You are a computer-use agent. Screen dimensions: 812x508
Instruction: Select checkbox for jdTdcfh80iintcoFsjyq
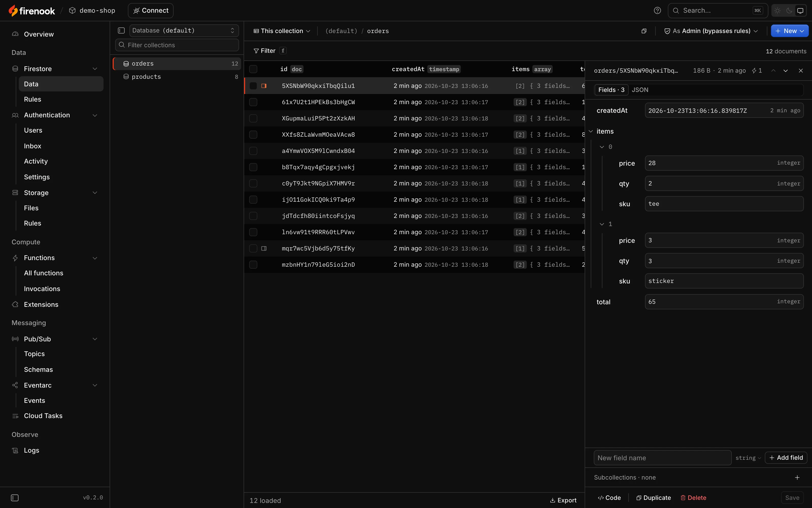253,216
